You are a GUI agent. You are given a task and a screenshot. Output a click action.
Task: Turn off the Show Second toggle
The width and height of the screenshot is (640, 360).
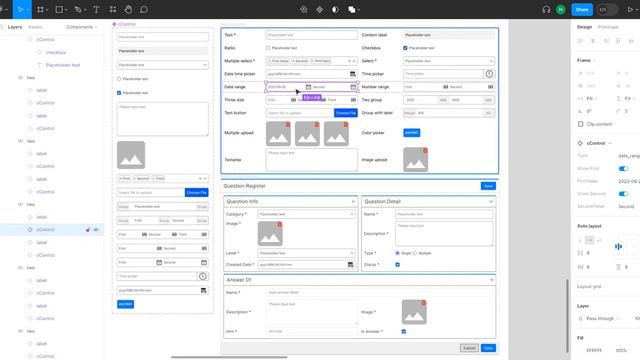(623, 194)
